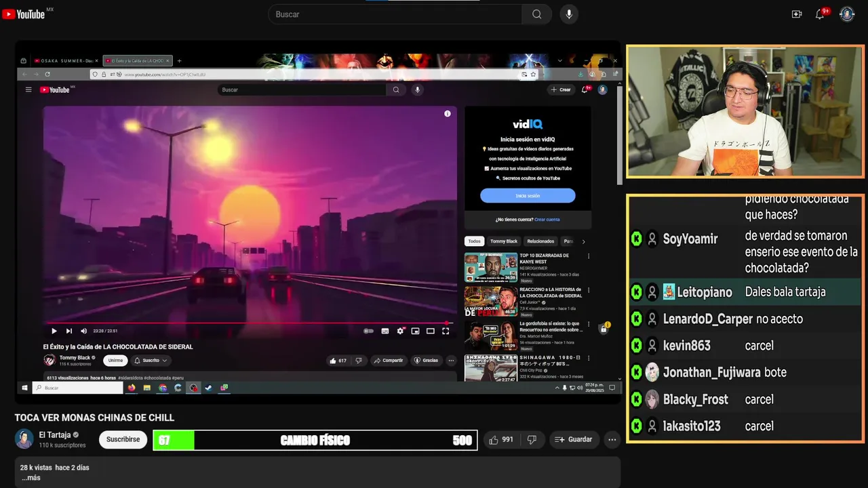
Task: Click the Suscribirse button for El Tartaja
Action: tap(123, 439)
